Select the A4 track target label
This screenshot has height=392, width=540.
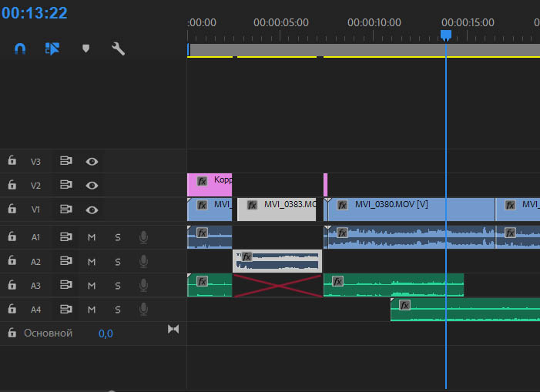[35, 310]
